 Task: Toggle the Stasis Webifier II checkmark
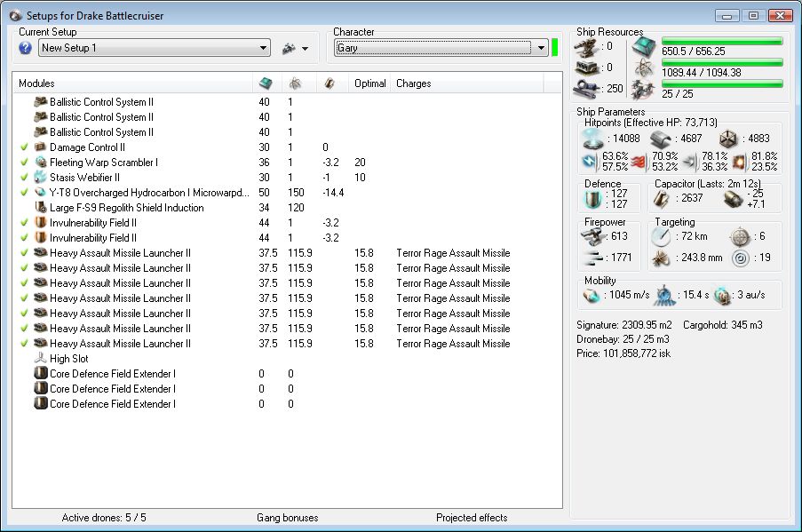24,178
